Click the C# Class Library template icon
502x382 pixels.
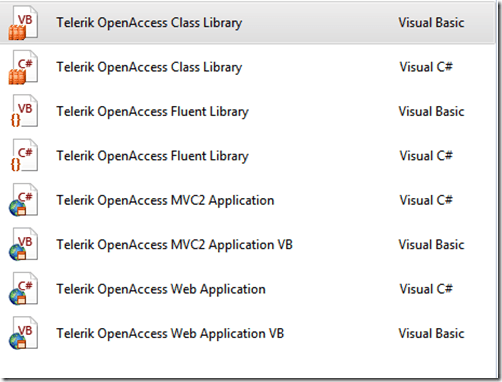point(23,67)
